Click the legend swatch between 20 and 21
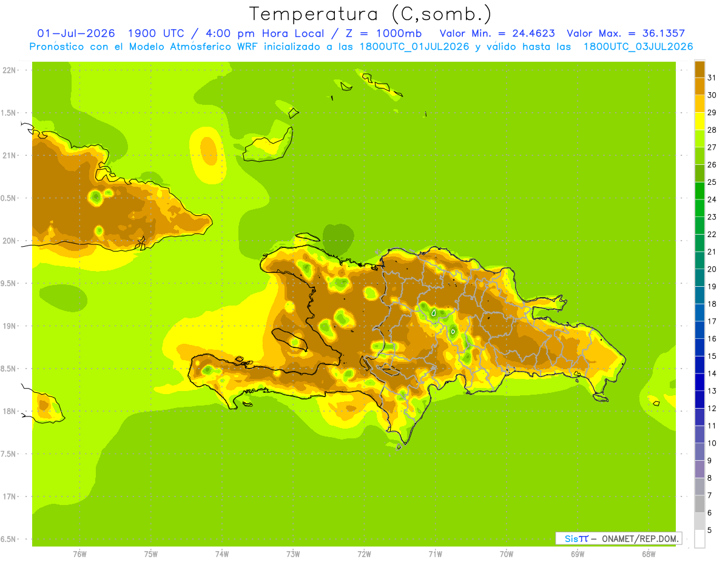 [699, 260]
